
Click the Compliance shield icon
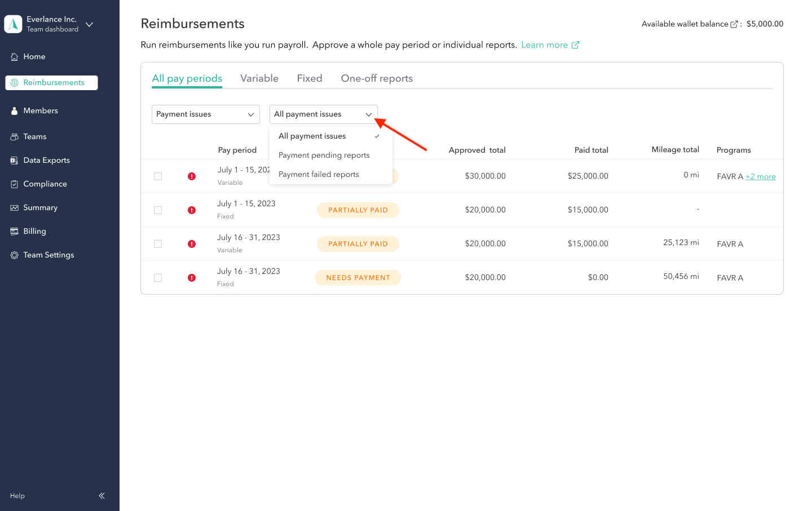tap(13, 184)
